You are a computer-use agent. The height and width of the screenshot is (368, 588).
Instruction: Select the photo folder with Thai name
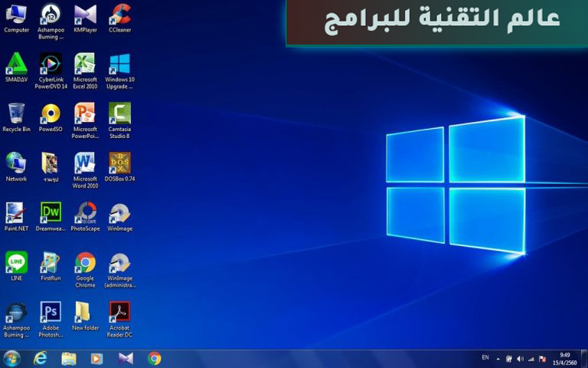[51, 167]
